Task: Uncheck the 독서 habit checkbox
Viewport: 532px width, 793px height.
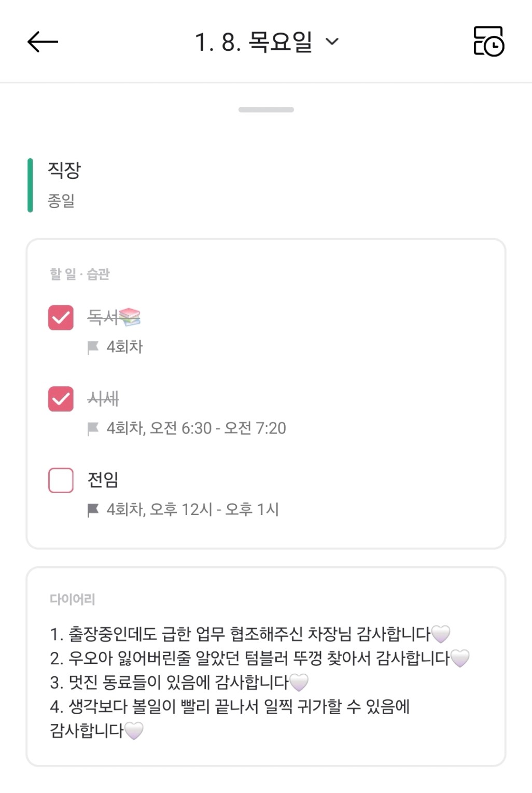Action: 61,317
